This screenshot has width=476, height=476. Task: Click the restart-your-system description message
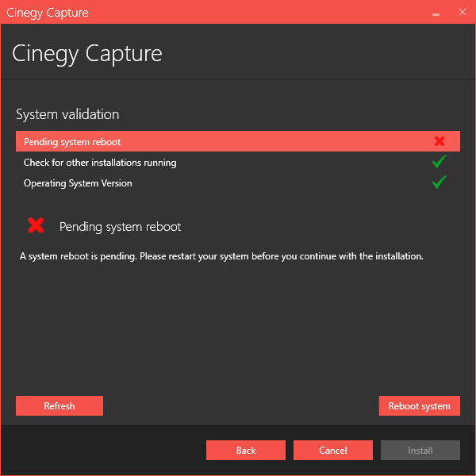point(221,256)
